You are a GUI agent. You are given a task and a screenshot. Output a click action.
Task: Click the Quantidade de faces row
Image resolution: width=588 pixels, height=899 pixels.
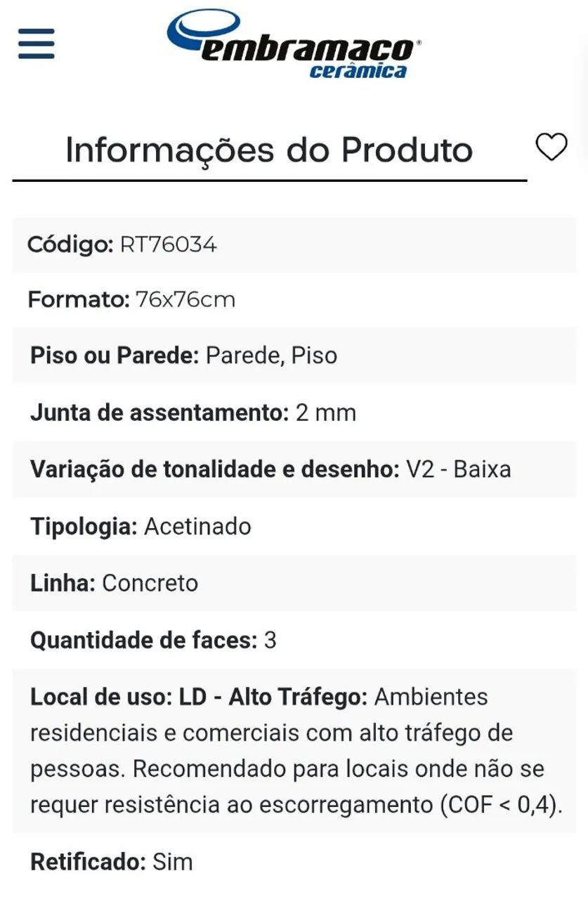pyautogui.click(x=294, y=640)
